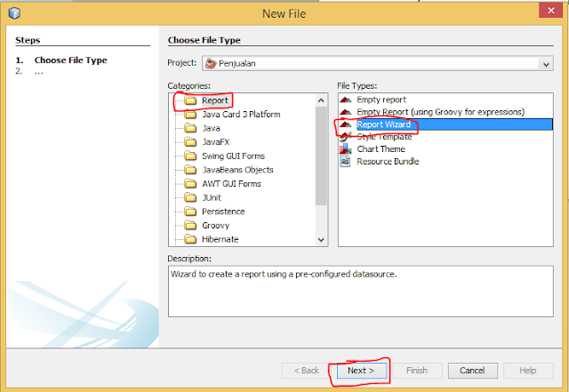Click the Style Template file type icon

(346, 137)
